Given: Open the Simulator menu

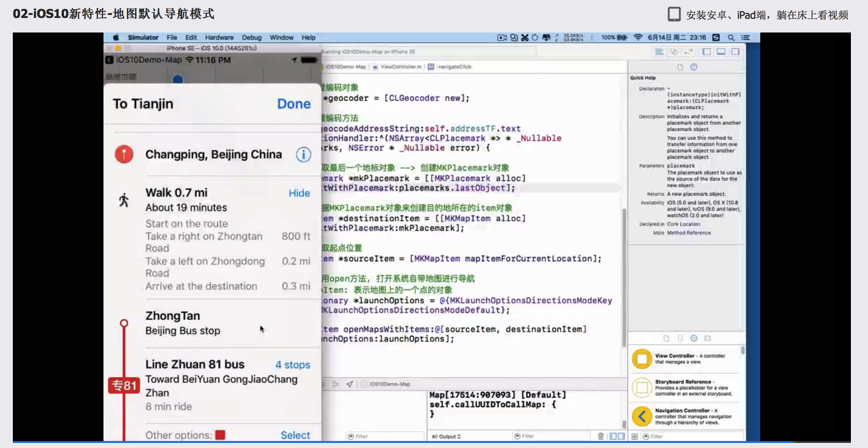Looking at the screenshot, I should pyautogui.click(x=143, y=38).
